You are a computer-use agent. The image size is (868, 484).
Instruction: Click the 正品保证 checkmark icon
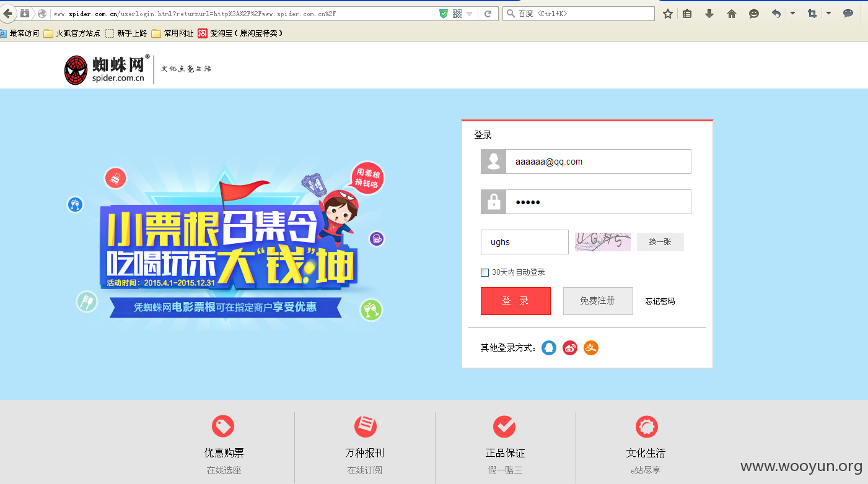click(504, 426)
